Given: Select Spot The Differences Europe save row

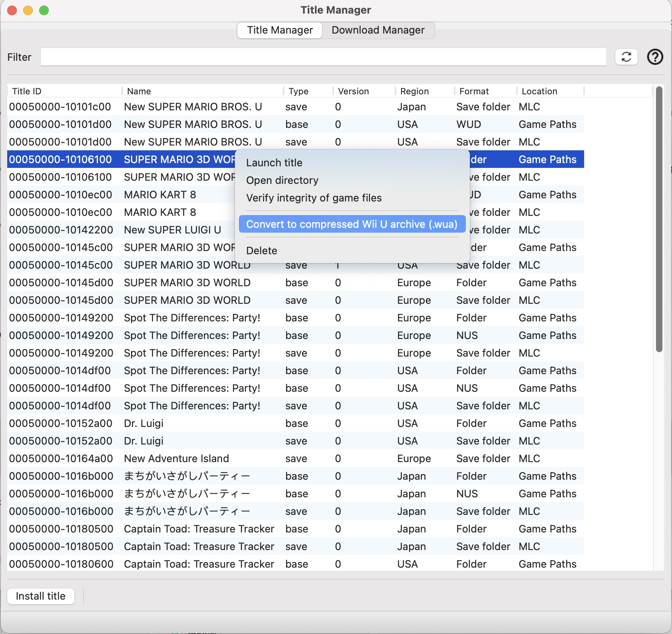Looking at the screenshot, I should (296, 353).
